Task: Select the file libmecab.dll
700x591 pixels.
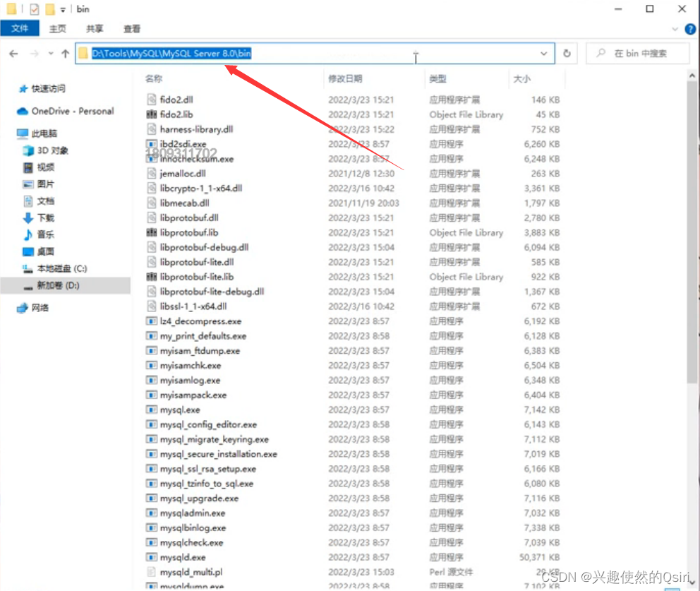Action: pyautogui.click(x=185, y=203)
